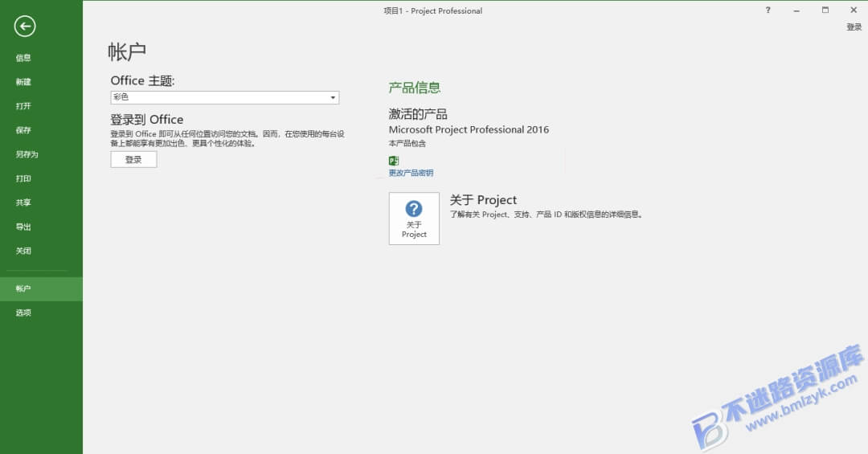Open the 打印 page
This screenshot has height=454, width=868.
click(23, 178)
